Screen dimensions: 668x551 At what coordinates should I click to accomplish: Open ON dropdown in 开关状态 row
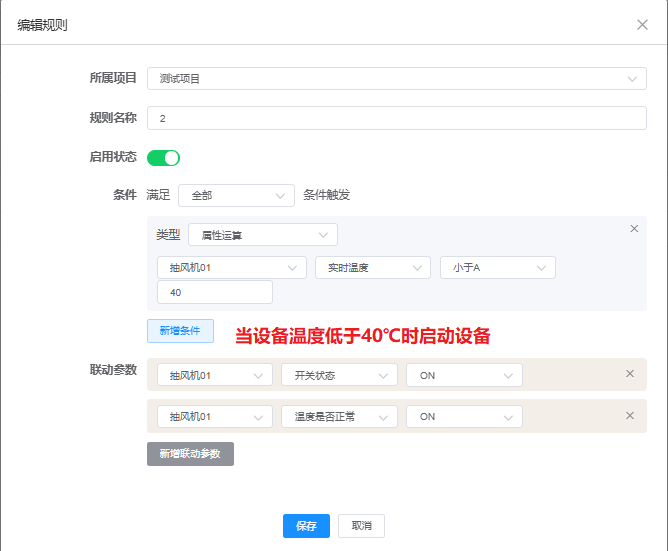tap(464, 375)
